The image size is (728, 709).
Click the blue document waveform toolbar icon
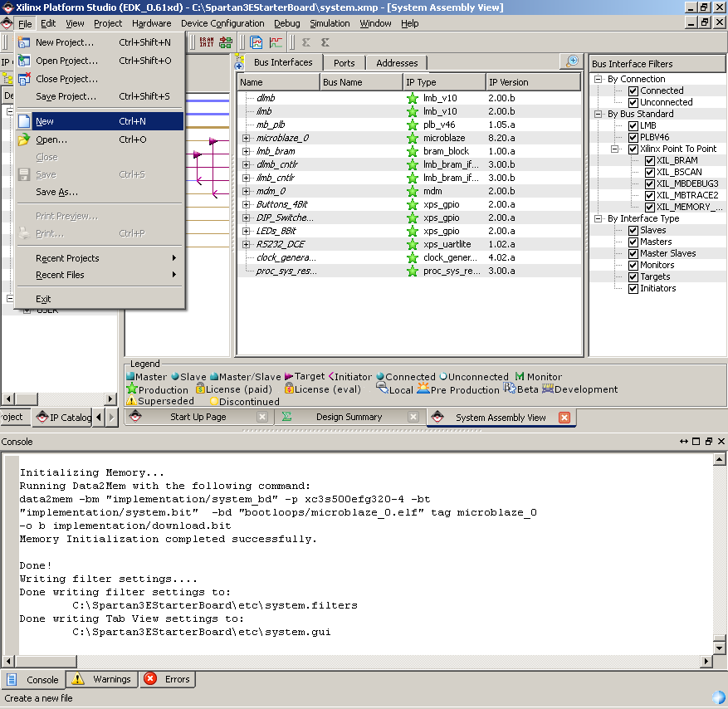[257, 42]
